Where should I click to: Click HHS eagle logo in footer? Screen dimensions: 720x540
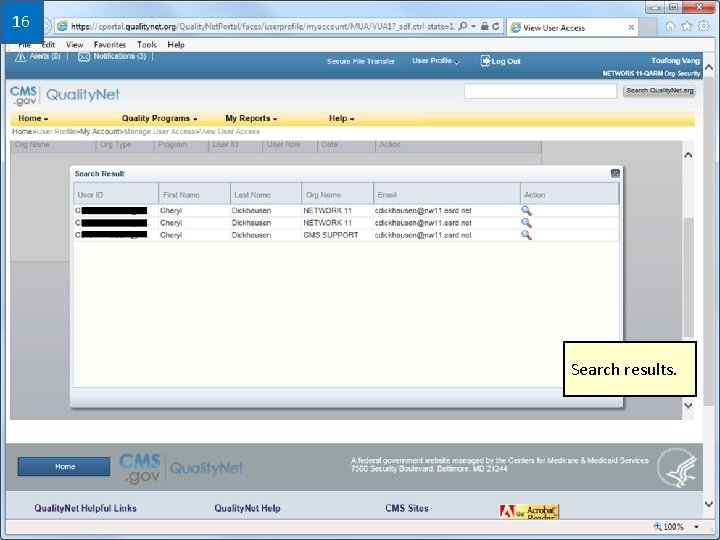(677, 467)
